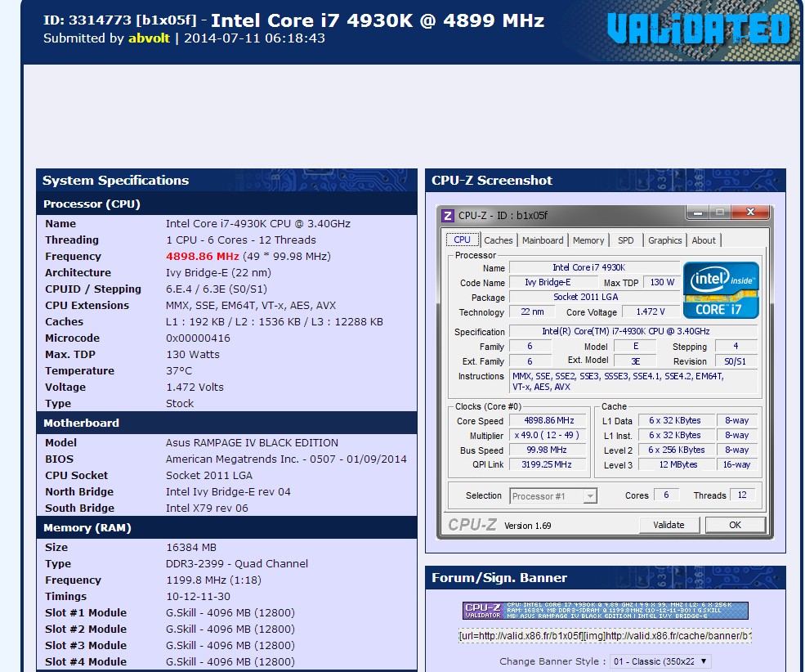Click the Max TDP 130 W value
This screenshot has width=805, height=672.
[662, 282]
